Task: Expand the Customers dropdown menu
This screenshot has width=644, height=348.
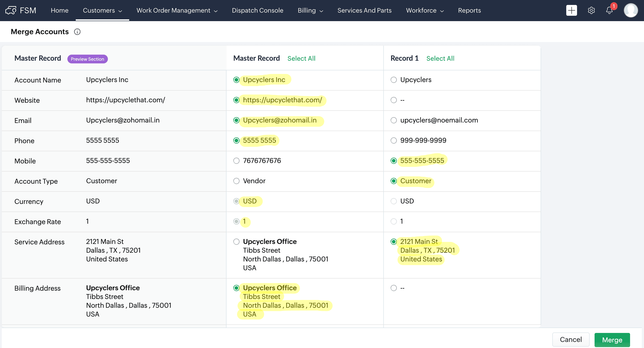Action: tap(102, 10)
